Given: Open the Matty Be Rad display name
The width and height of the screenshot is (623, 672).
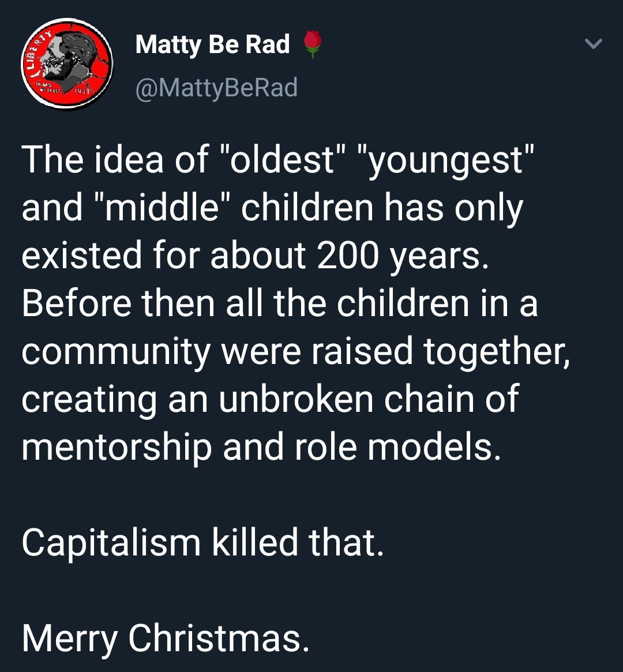Looking at the screenshot, I should coord(212,44).
